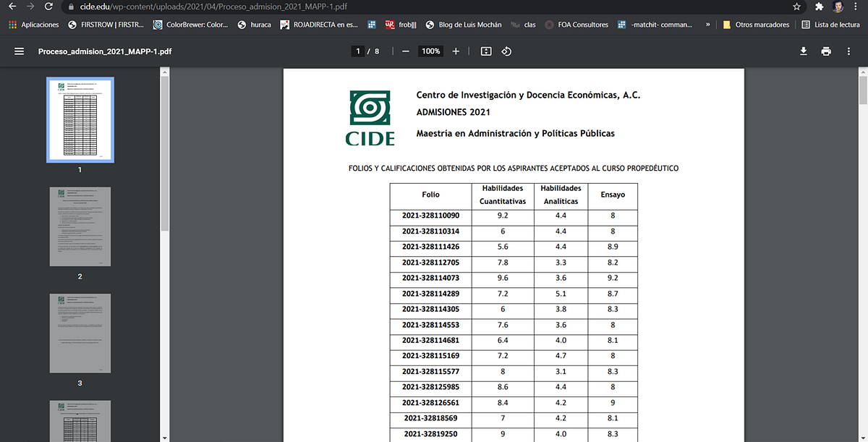This screenshot has width=868, height=442.
Task: Click the Chrome profile avatar
Action: (x=838, y=7)
